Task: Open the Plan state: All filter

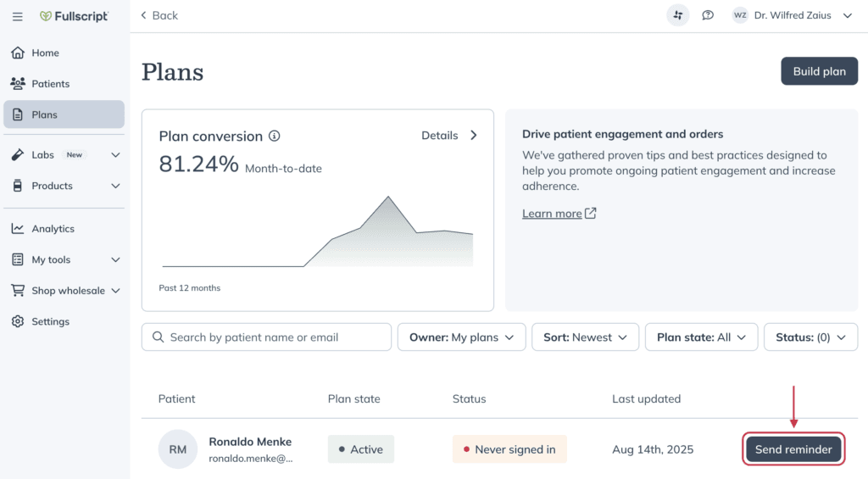Action: point(701,337)
